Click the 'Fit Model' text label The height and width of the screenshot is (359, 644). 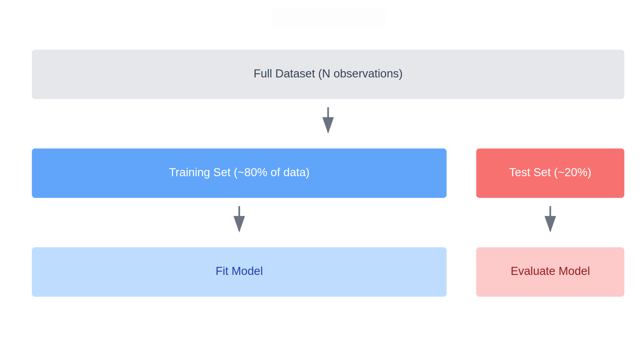239,271
